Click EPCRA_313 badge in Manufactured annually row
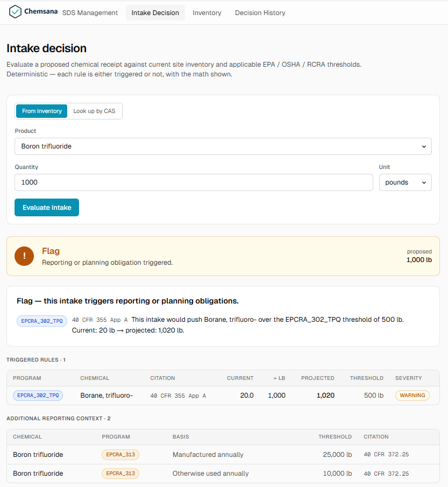The width and height of the screenshot is (448, 487). coord(120,454)
